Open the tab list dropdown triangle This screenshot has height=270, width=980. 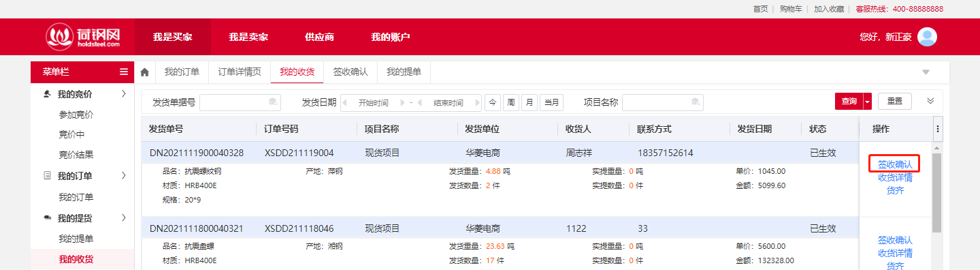(x=926, y=72)
